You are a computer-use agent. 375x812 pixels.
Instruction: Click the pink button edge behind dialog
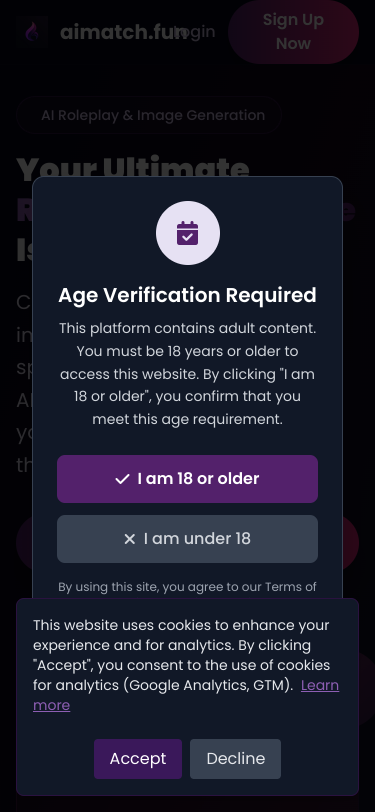coord(351,544)
